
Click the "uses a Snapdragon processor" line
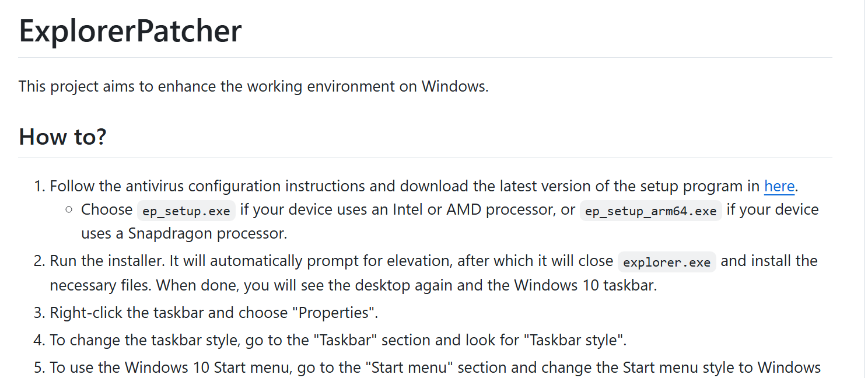coord(184,234)
